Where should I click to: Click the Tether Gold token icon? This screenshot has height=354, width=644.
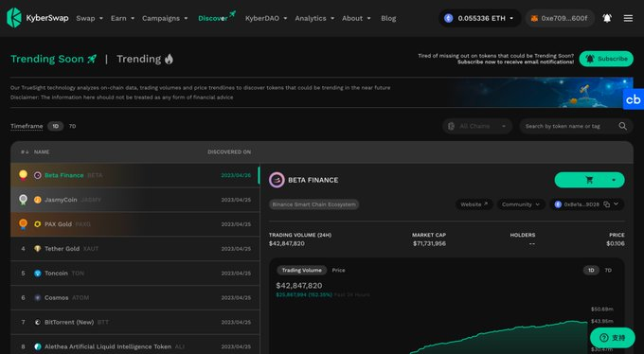tap(37, 248)
